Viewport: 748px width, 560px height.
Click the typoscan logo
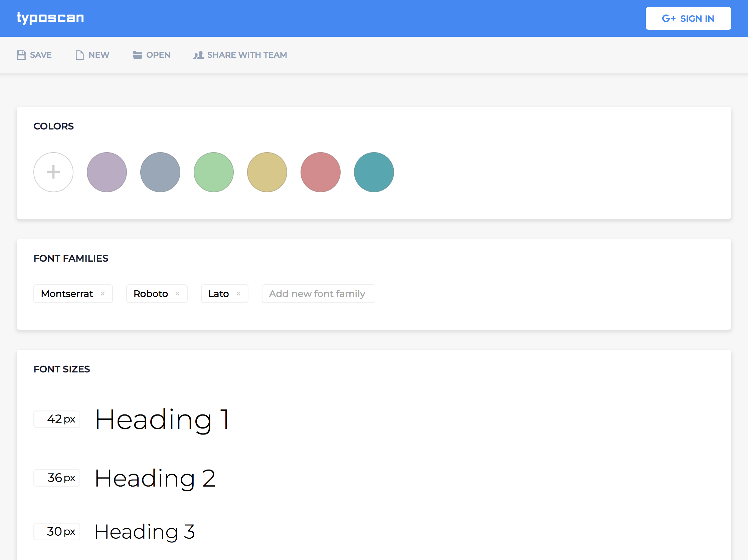50,18
